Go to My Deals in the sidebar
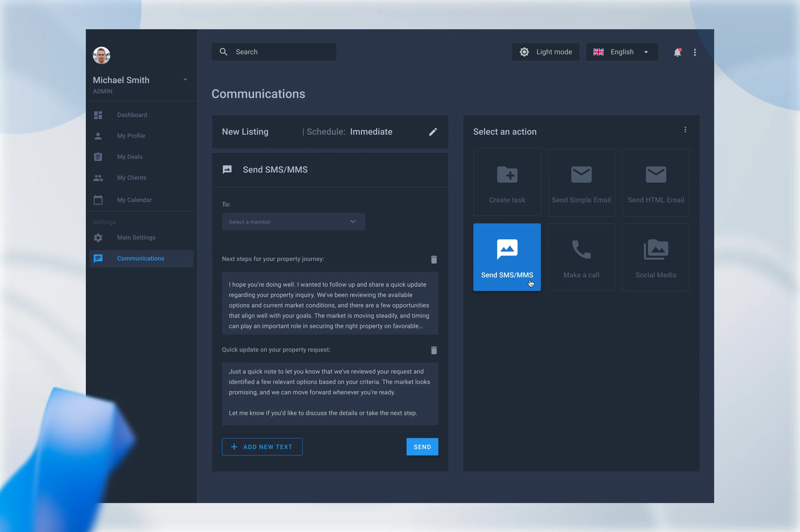Image resolution: width=800 pixels, height=532 pixels. pyautogui.click(x=130, y=157)
